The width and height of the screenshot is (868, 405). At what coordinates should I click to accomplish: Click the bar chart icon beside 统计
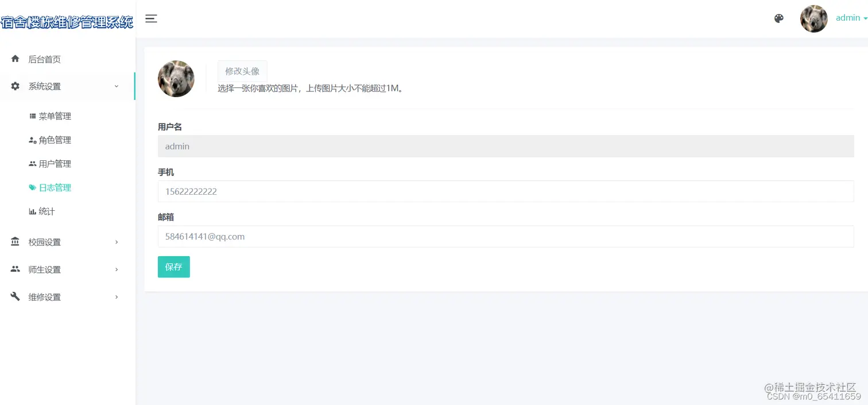33,211
